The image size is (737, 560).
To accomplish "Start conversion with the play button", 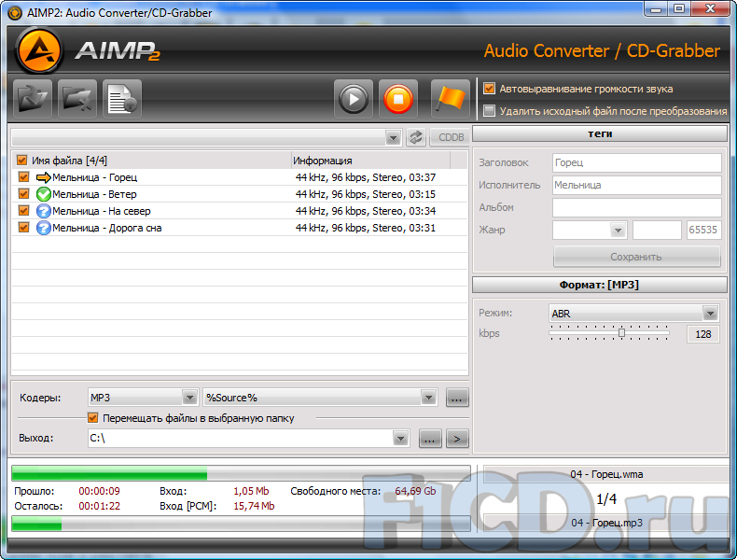I will [354, 99].
